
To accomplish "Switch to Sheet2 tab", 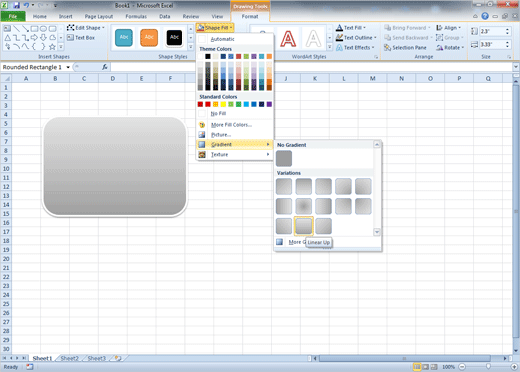I will (69, 358).
